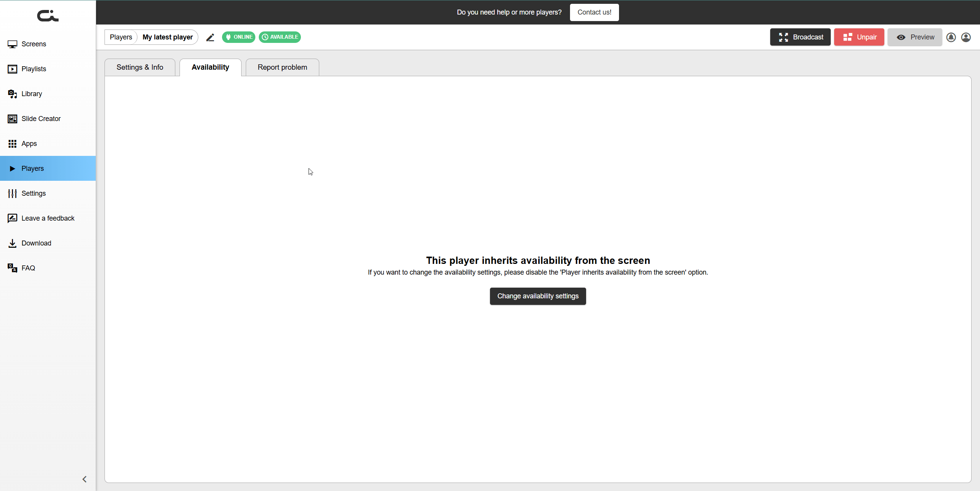Collapse the sidebar using the chevron arrow
The width and height of the screenshot is (980, 491).
[85, 479]
